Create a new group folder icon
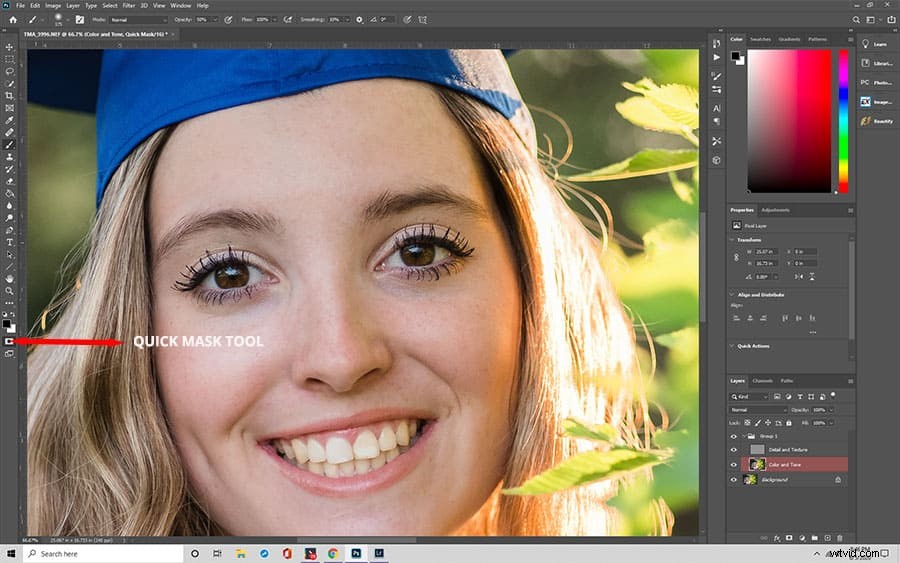The image size is (900, 563). click(814, 538)
